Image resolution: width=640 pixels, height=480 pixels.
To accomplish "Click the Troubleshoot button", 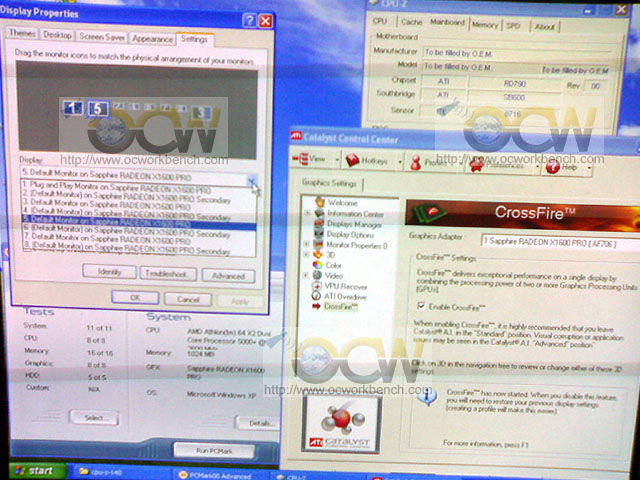I will (x=168, y=274).
